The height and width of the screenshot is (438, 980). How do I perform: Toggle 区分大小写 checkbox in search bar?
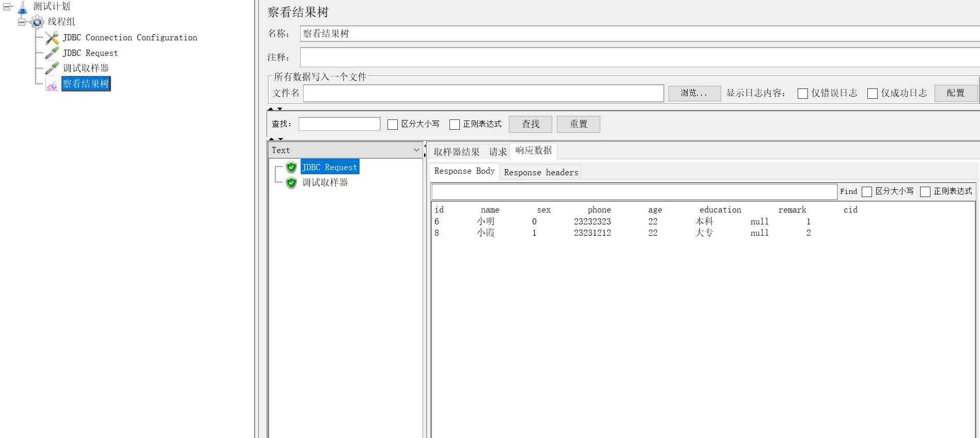393,125
